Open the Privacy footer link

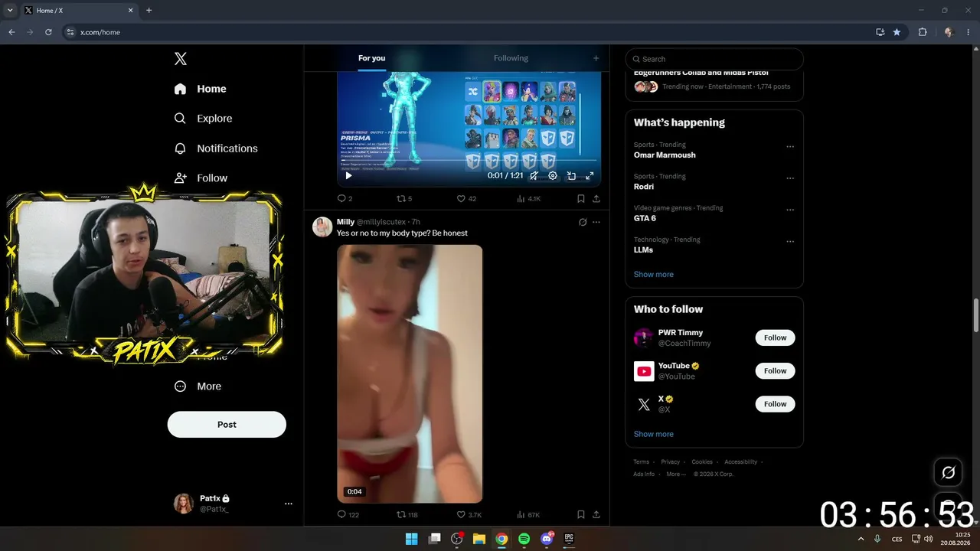point(670,461)
